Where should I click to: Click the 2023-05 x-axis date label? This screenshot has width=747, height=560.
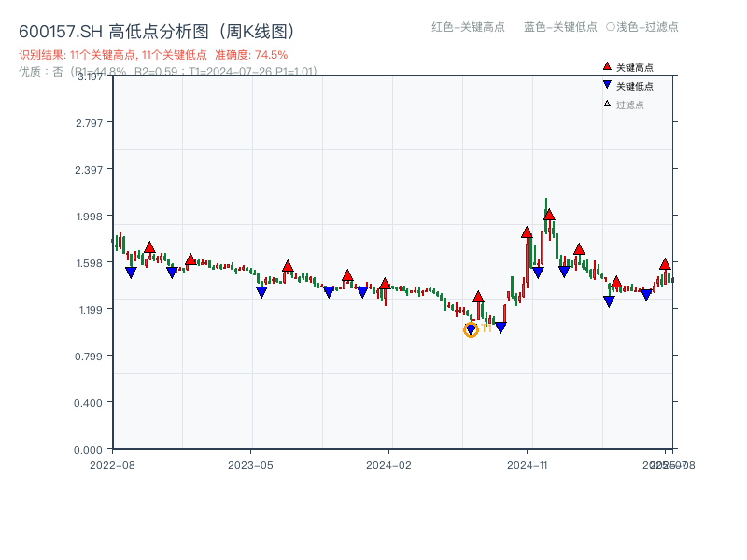tap(250, 464)
